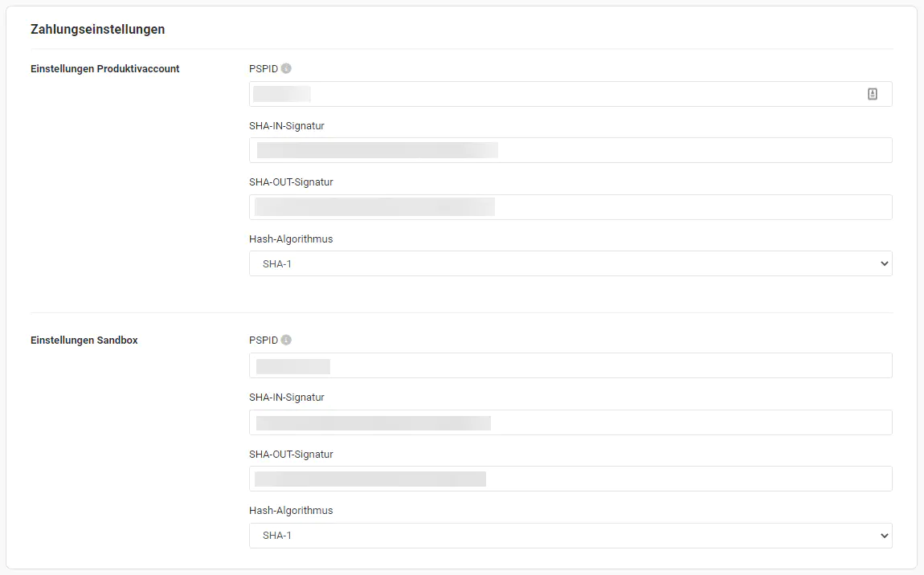Click the Sandbox Hash-Algorithmus label text
924x575 pixels.
[x=291, y=511]
